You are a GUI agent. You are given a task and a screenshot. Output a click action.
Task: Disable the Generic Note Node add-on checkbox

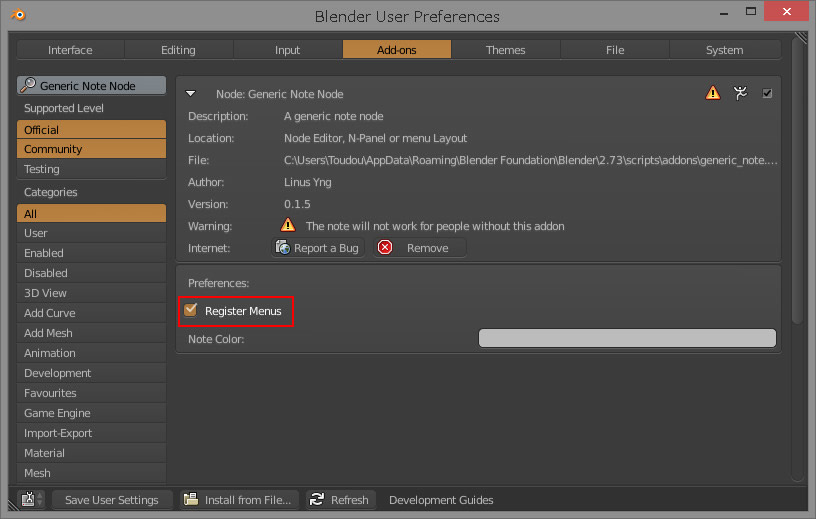[x=767, y=93]
